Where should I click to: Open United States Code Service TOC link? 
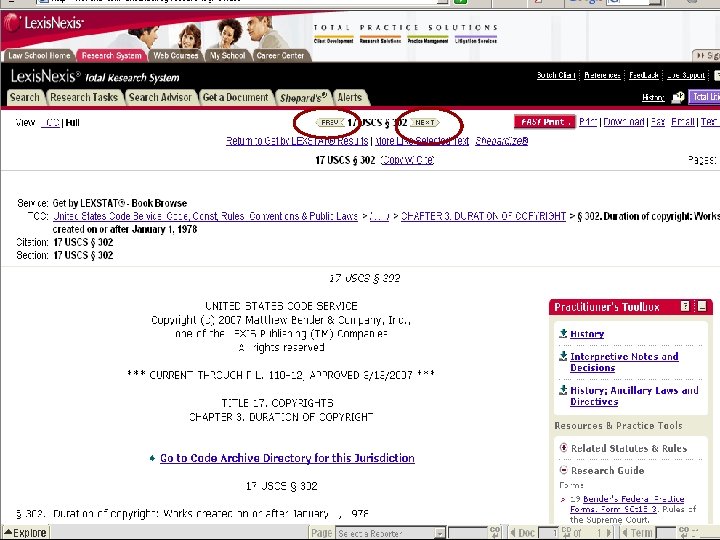point(205,216)
